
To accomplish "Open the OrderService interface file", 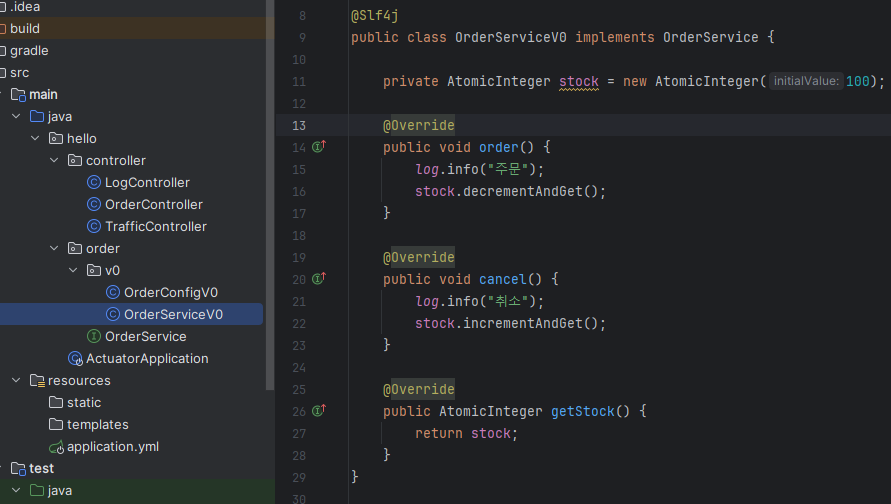I will click(145, 336).
